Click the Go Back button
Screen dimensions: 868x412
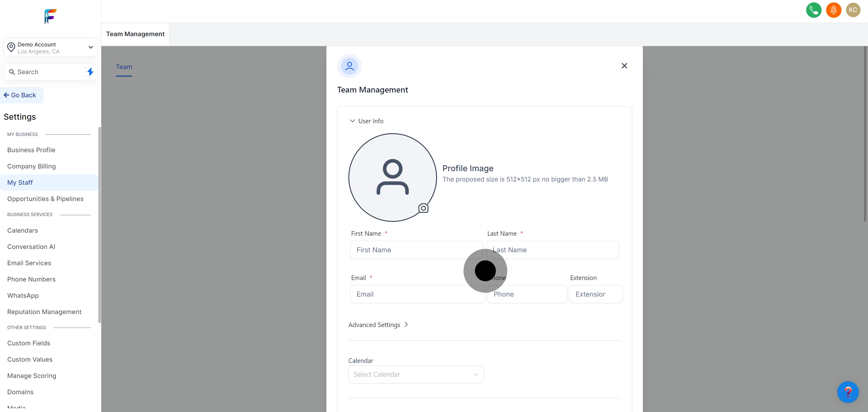pyautogui.click(x=20, y=95)
